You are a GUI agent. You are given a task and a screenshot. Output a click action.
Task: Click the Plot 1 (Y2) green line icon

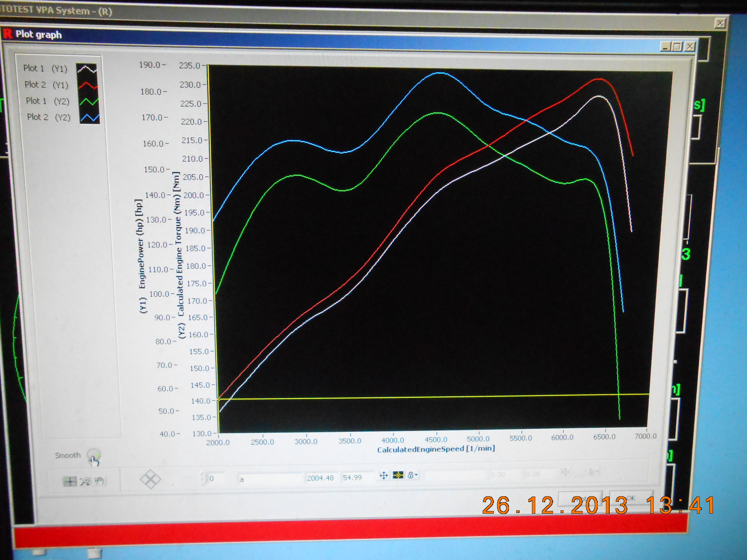(x=89, y=101)
